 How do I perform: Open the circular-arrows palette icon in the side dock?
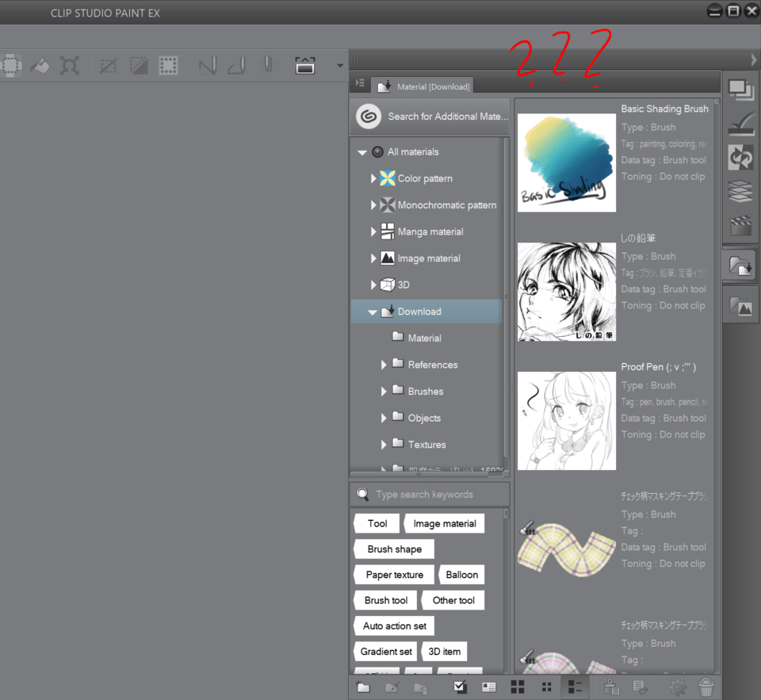(740, 157)
